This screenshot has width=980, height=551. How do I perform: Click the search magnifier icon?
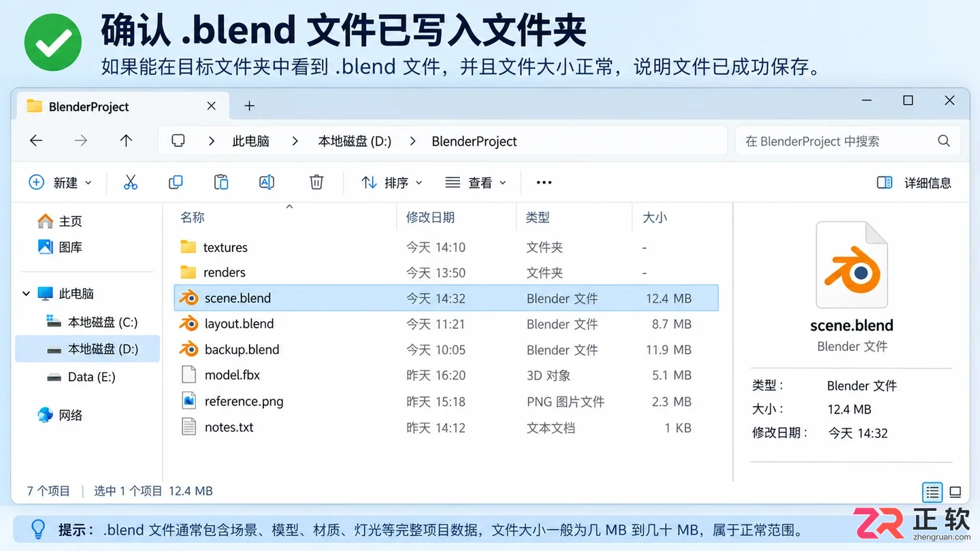pyautogui.click(x=944, y=141)
